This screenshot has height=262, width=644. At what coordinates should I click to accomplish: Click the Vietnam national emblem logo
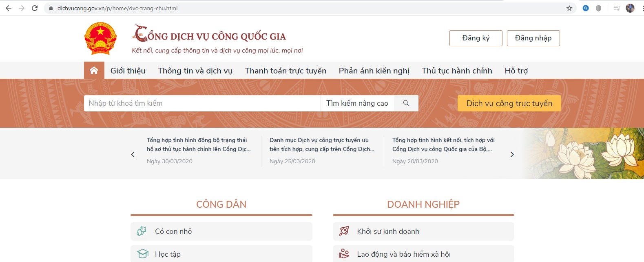click(100, 38)
